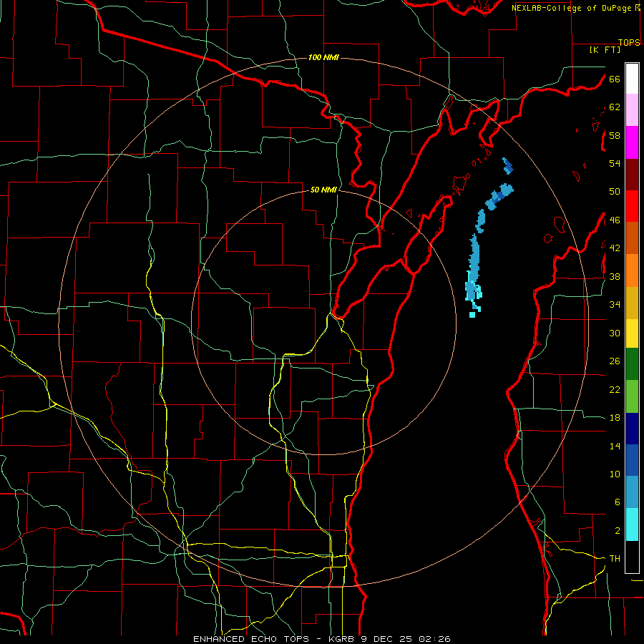The image size is (644, 644).
Task: Click the 42 legend value
Action: [x=615, y=248]
